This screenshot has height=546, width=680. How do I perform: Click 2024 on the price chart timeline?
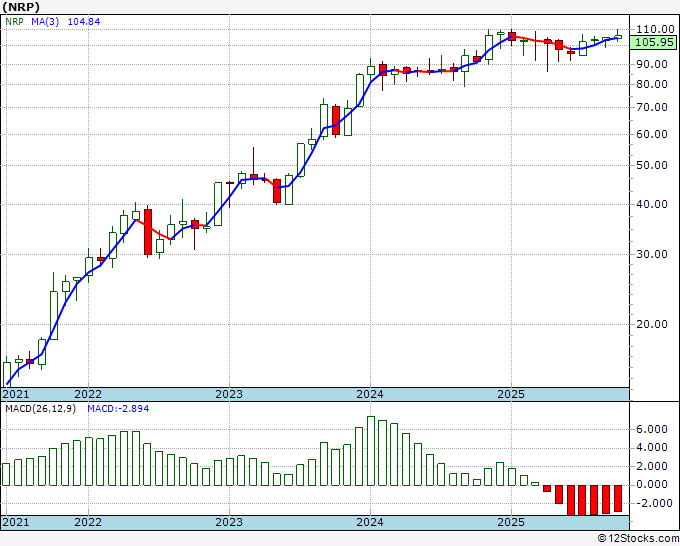(370, 394)
